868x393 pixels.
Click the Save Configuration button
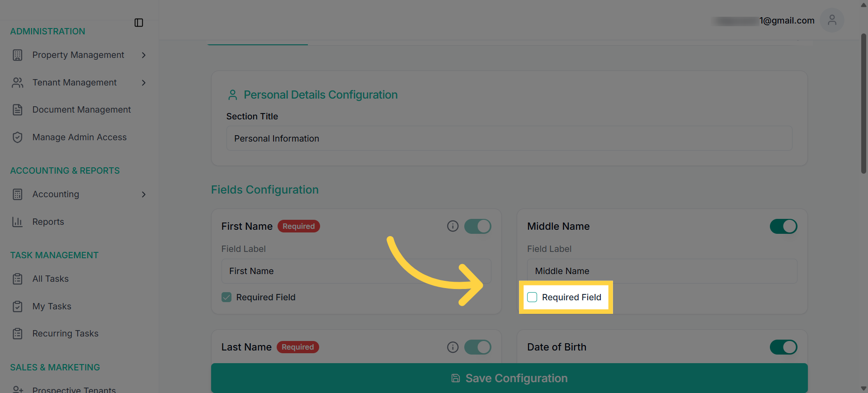tap(509, 378)
